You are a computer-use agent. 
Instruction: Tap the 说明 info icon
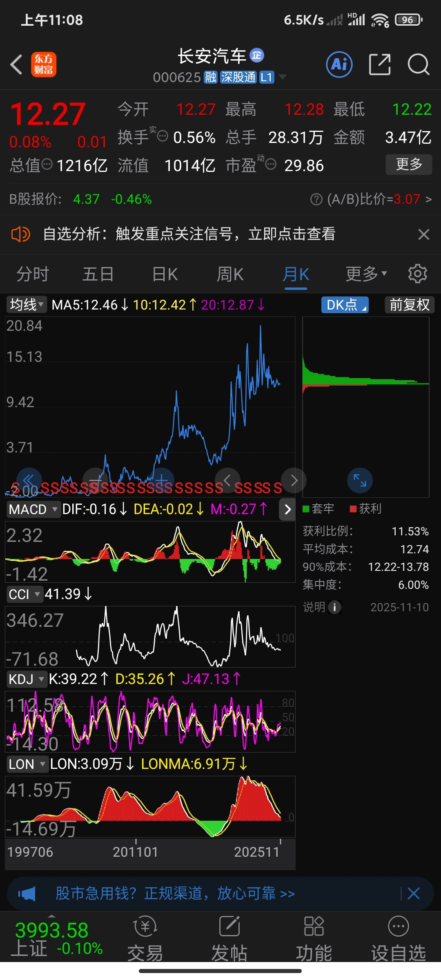334,607
